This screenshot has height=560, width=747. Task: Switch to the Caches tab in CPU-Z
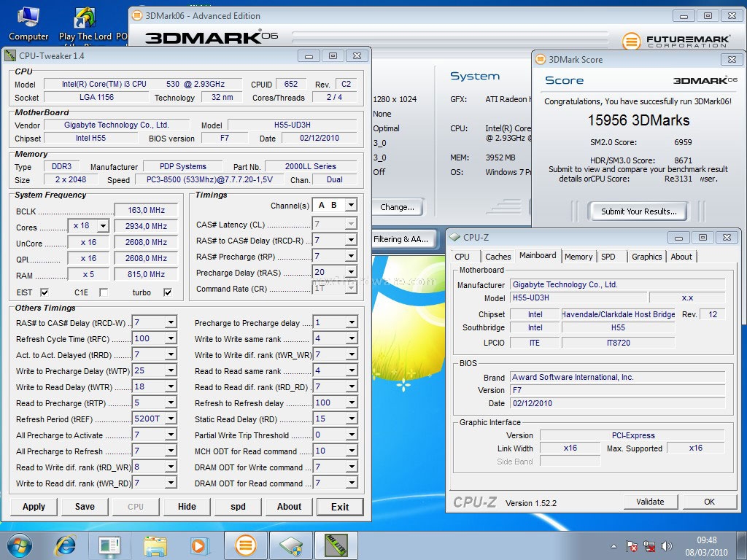coord(498,257)
